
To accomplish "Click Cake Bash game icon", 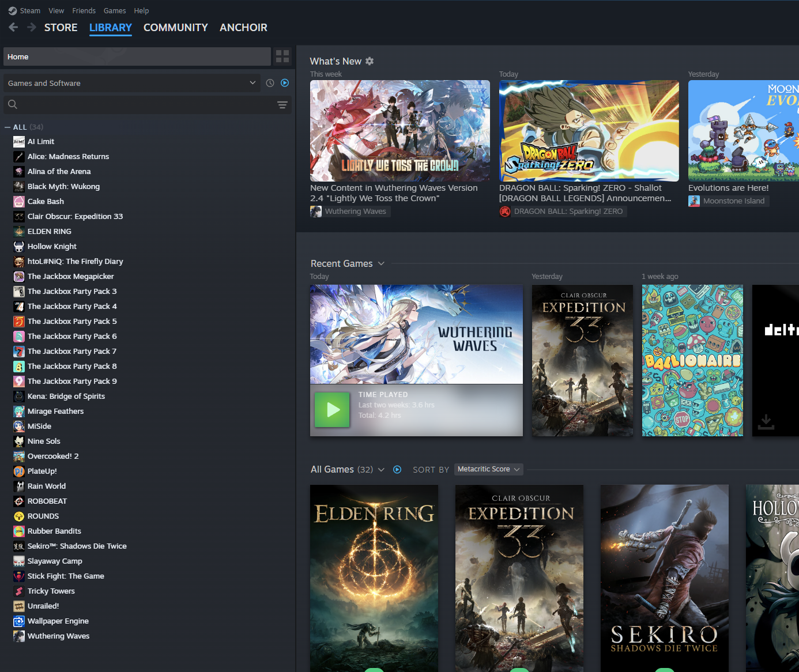I will [19, 201].
